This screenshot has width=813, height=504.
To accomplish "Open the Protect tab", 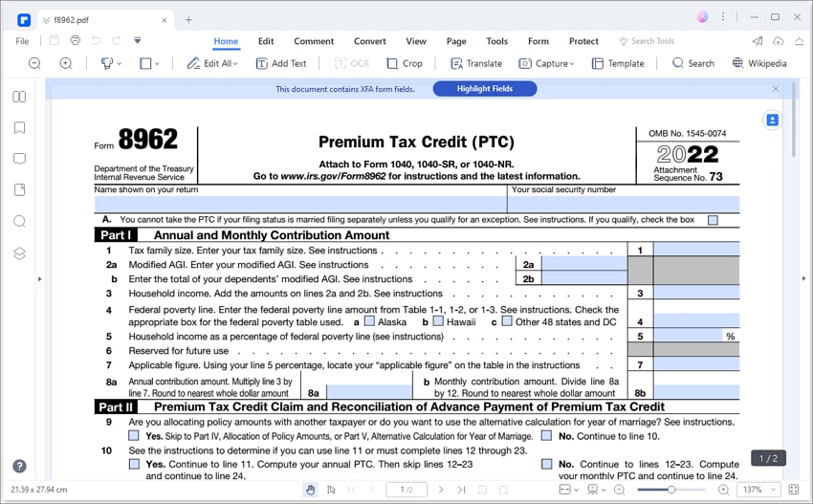I will (x=583, y=41).
